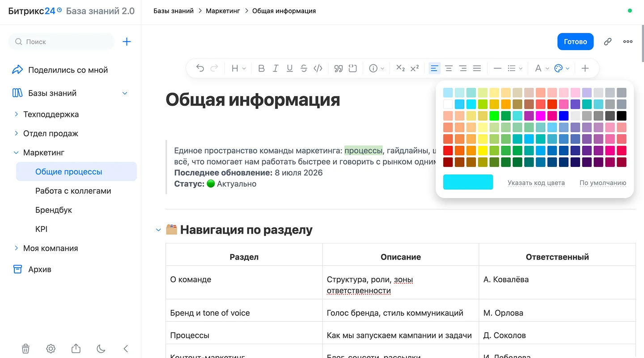Go to Базы знаний breadcrumb

[174, 11]
